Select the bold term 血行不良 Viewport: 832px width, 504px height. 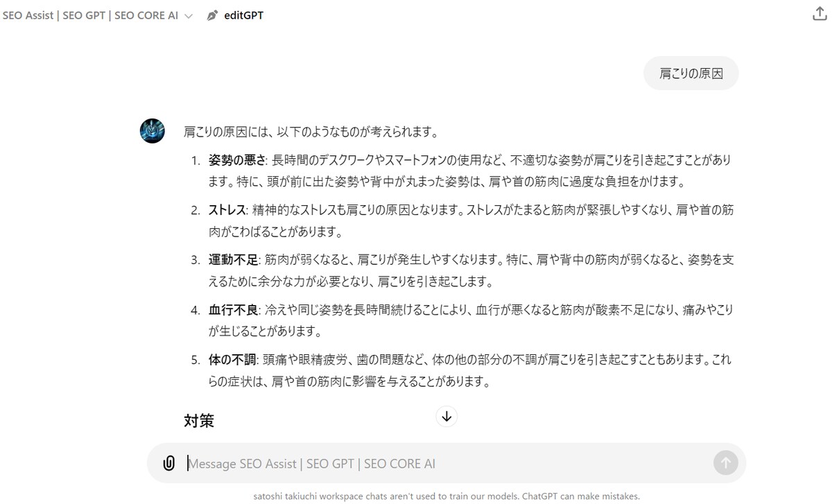click(233, 310)
